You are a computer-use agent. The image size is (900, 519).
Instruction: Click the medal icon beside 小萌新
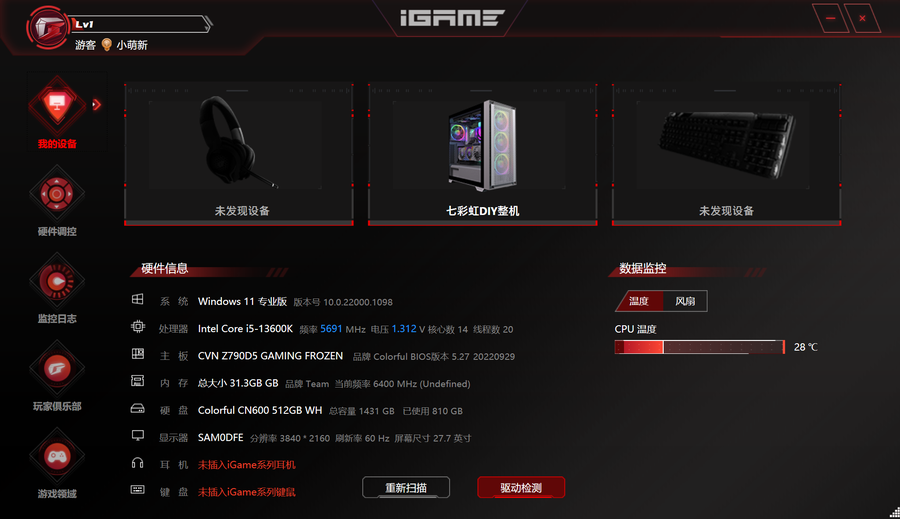[106, 45]
